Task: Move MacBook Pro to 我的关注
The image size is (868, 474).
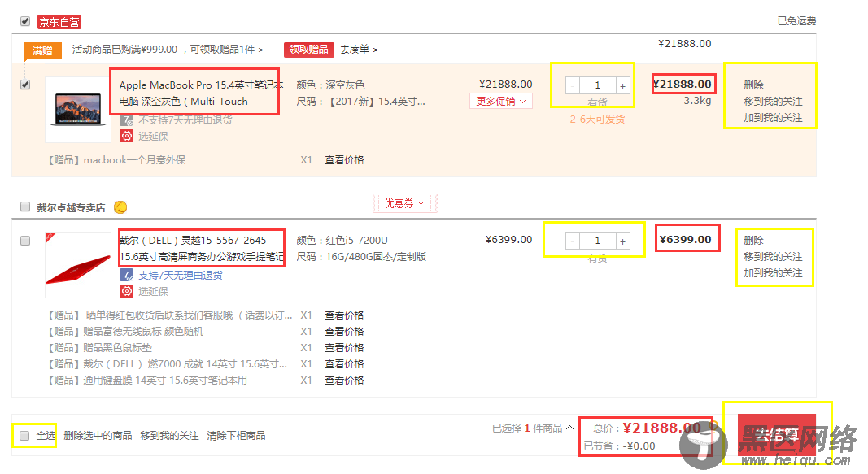Action: (x=773, y=101)
